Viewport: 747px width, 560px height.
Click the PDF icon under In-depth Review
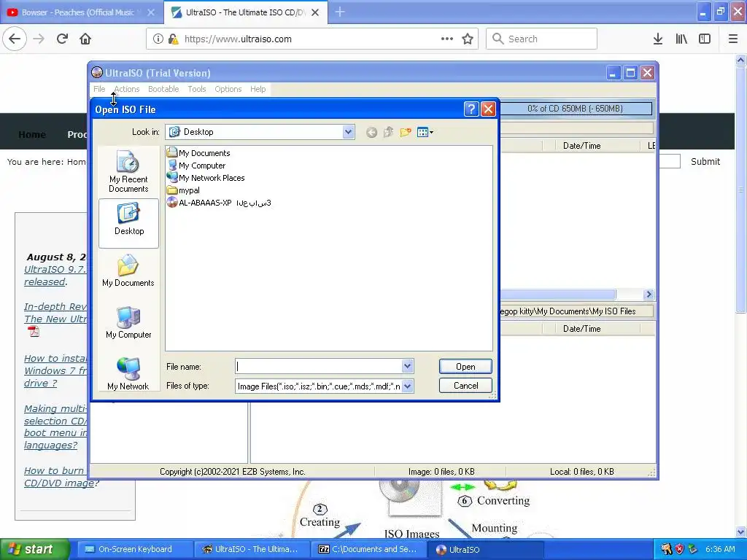[x=34, y=331]
